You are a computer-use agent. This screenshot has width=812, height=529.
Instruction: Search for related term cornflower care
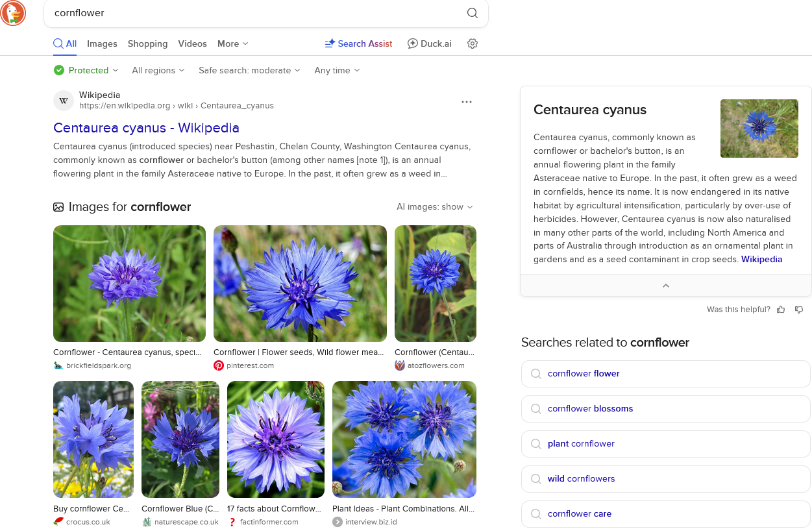[x=666, y=514]
